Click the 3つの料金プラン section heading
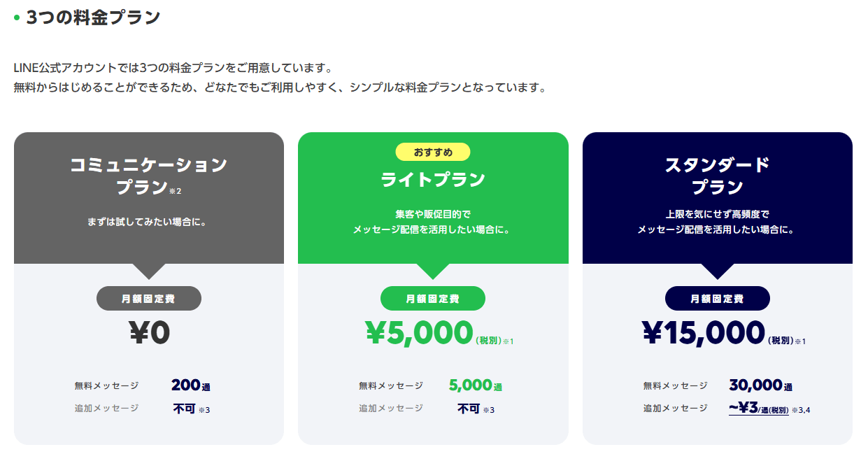 93,17
